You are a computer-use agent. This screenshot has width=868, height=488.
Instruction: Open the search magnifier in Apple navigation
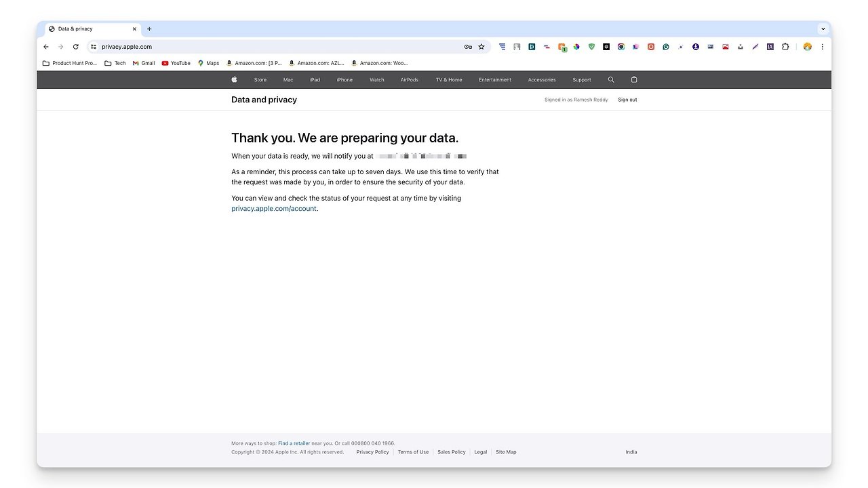click(611, 79)
